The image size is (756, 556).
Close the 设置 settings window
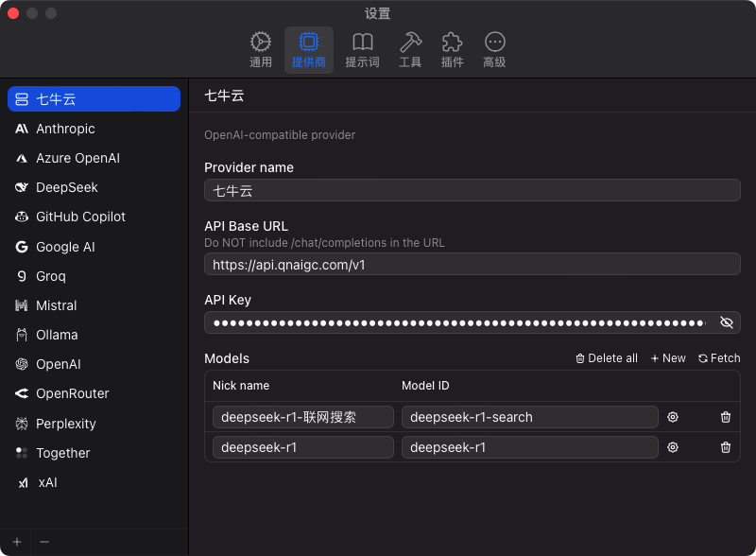pos(13,13)
